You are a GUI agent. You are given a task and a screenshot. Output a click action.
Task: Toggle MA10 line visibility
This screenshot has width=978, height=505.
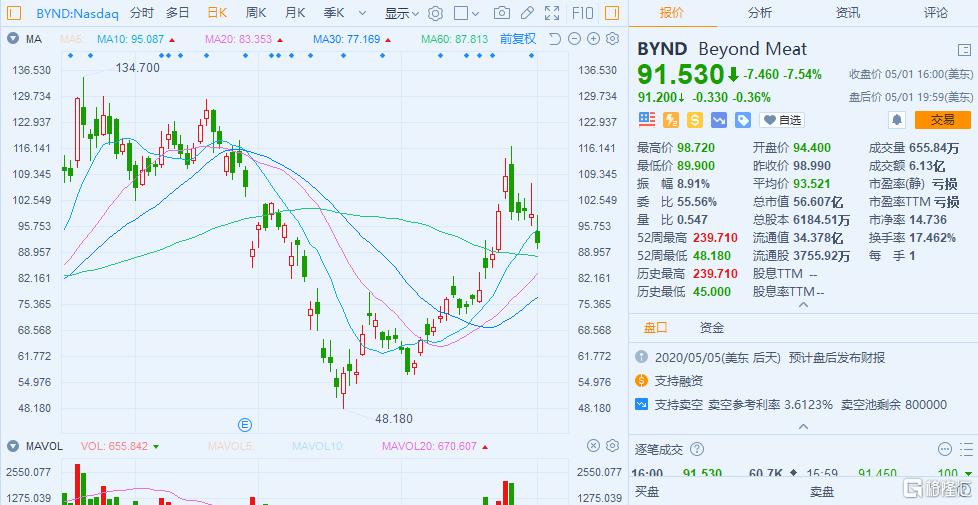tap(130, 39)
